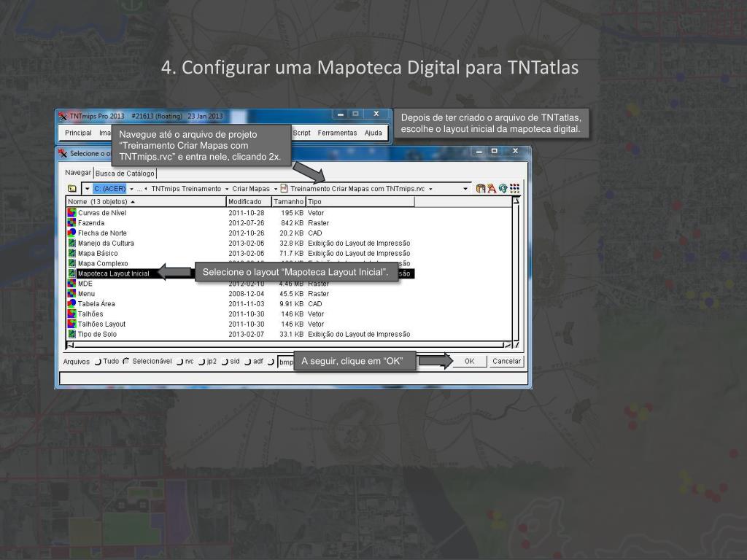The image size is (747, 560).
Task: Click the folder up-level icon in navigation bar
Action: (x=72, y=189)
